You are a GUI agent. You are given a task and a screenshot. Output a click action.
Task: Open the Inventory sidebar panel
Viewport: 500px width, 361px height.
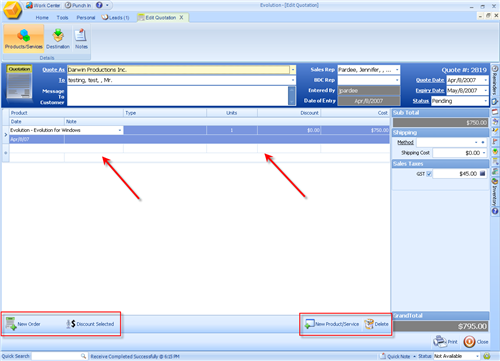tap(495, 192)
